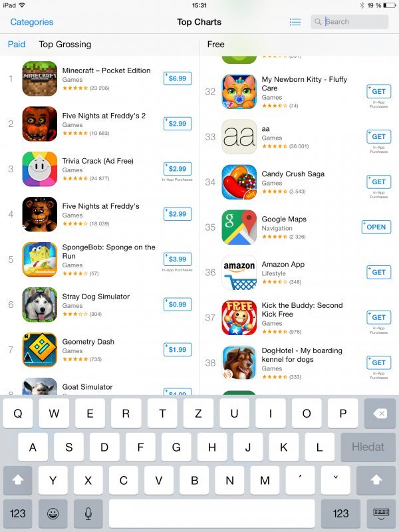Tap the Geometry Dash app icon

click(40, 350)
